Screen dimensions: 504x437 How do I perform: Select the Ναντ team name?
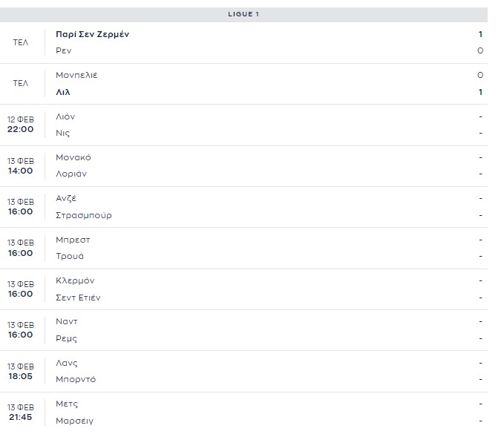[67, 321]
